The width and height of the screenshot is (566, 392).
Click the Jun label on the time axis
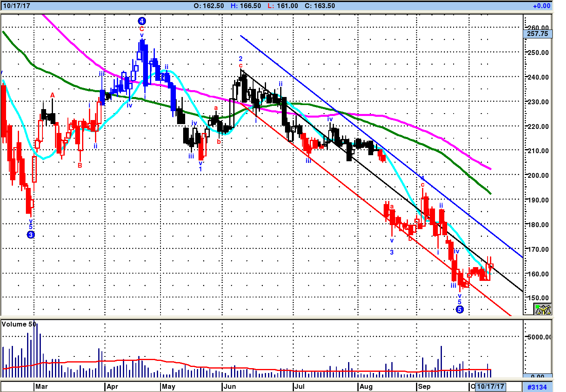pos(230,386)
